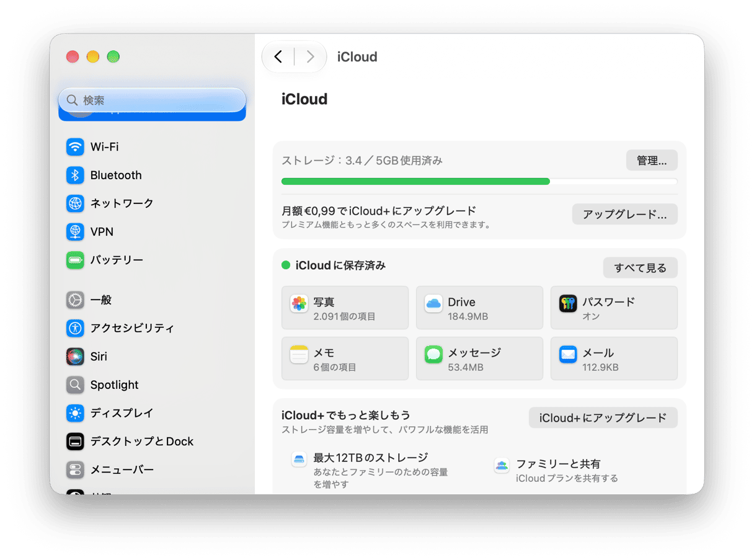Click iCloud+でもっと楽しもう heading
The width and height of the screenshot is (754, 560).
pyautogui.click(x=346, y=415)
